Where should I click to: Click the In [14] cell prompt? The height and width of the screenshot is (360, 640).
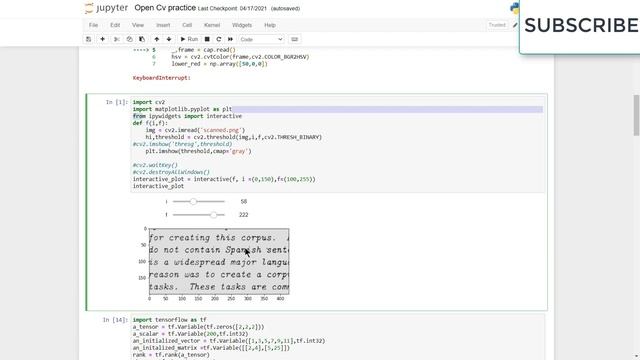[x=115, y=320]
